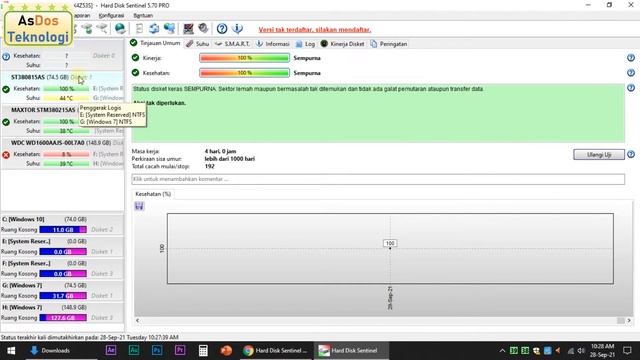
Task: Click the red error icon for WDC WD1600AAJS
Action: tap(6, 155)
